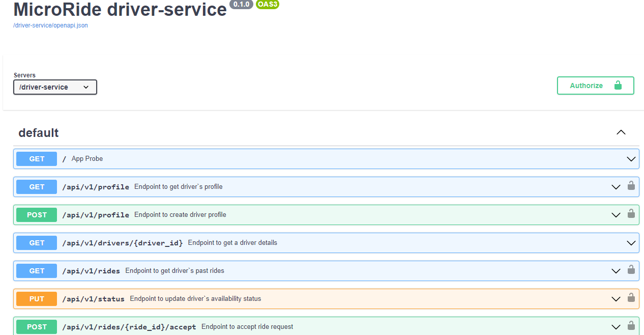
Task: Click the MicroRide driver-service title
Action: click(120, 9)
